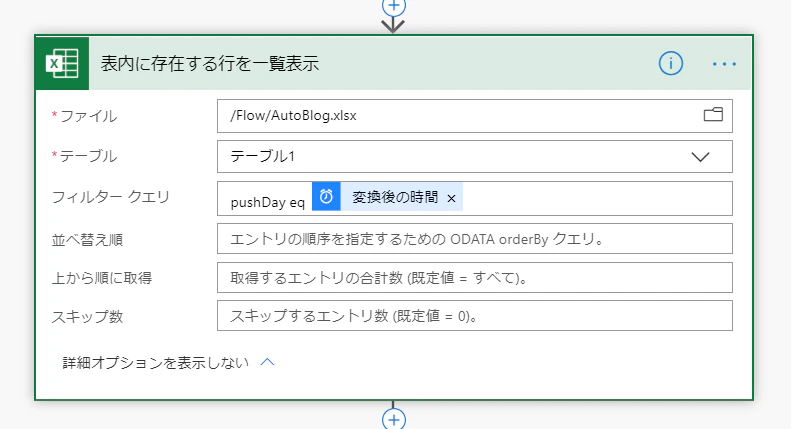Click the スキップ数 label
This screenshot has height=429, width=791.
(x=87, y=317)
